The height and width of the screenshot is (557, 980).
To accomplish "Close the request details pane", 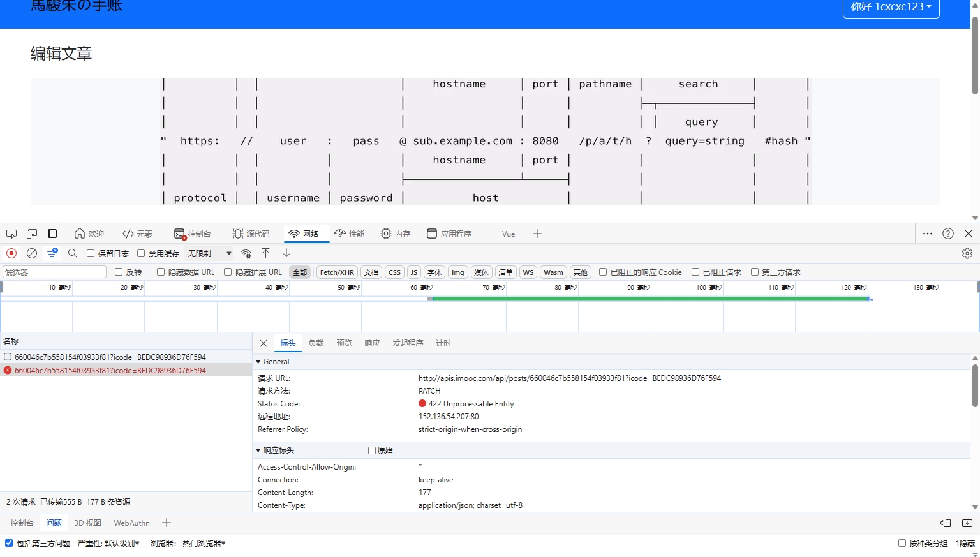I will click(264, 343).
